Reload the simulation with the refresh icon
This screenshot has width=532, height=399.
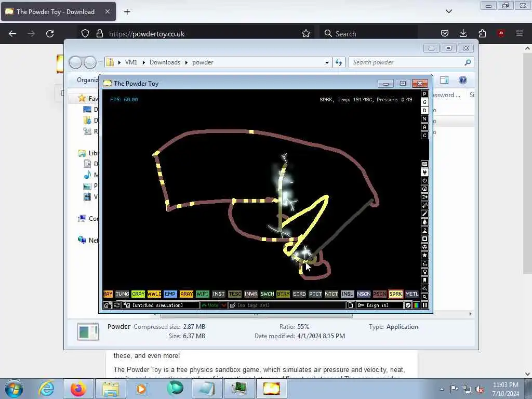(117, 305)
